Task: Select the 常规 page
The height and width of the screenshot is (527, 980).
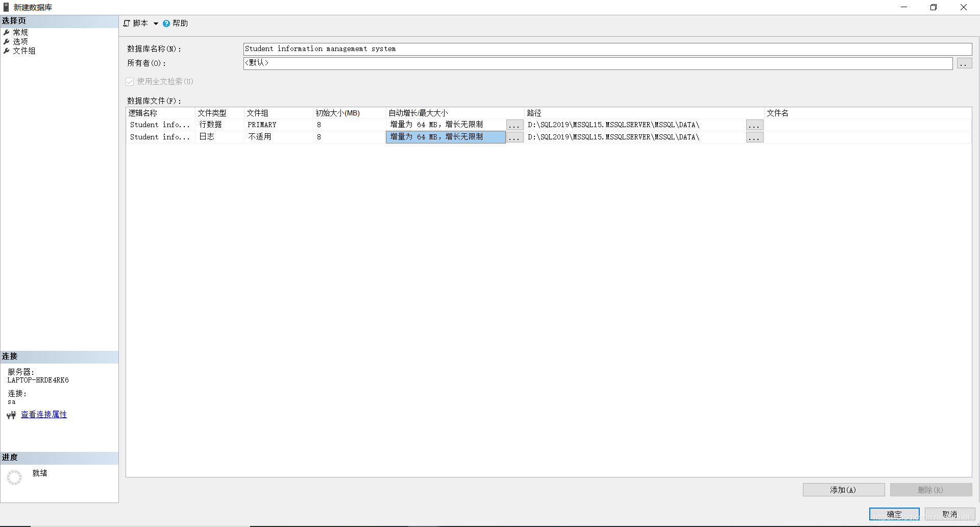Action: 20,32
